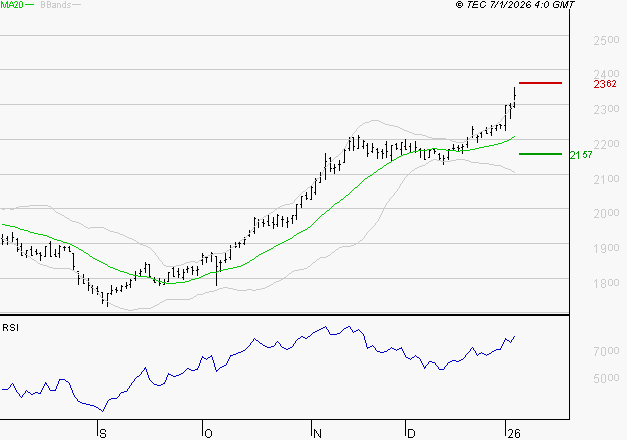Click the 2500 price axis label
This screenshot has height=440, width=627.
click(x=606, y=40)
